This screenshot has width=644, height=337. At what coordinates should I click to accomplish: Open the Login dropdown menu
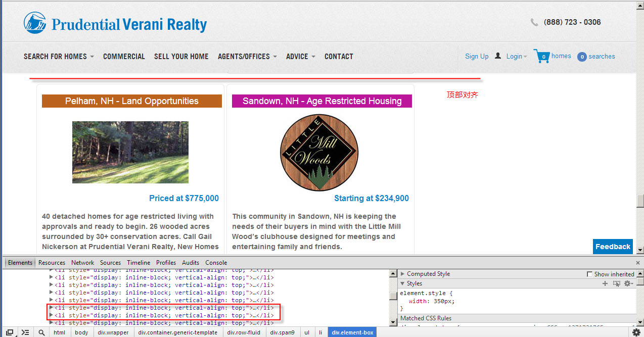pyautogui.click(x=517, y=57)
